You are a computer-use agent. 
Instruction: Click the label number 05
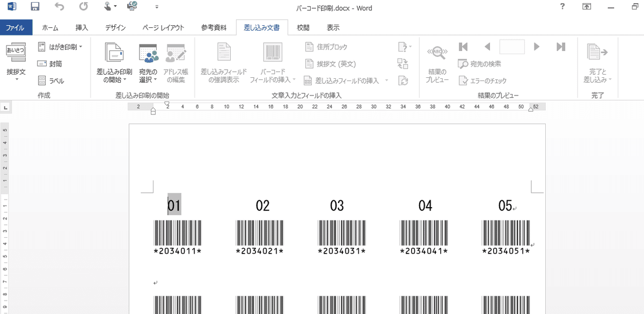tap(505, 206)
